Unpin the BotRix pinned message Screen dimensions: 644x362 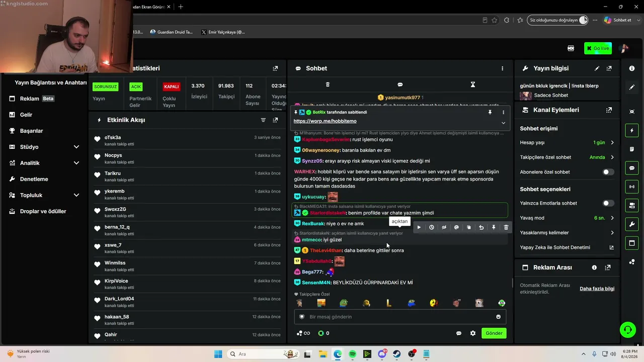coord(490,112)
